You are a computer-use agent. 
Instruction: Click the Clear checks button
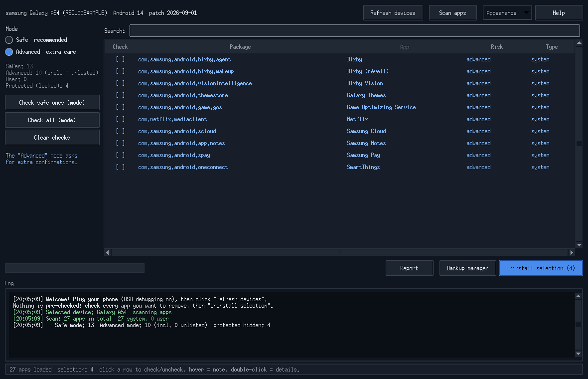52,138
